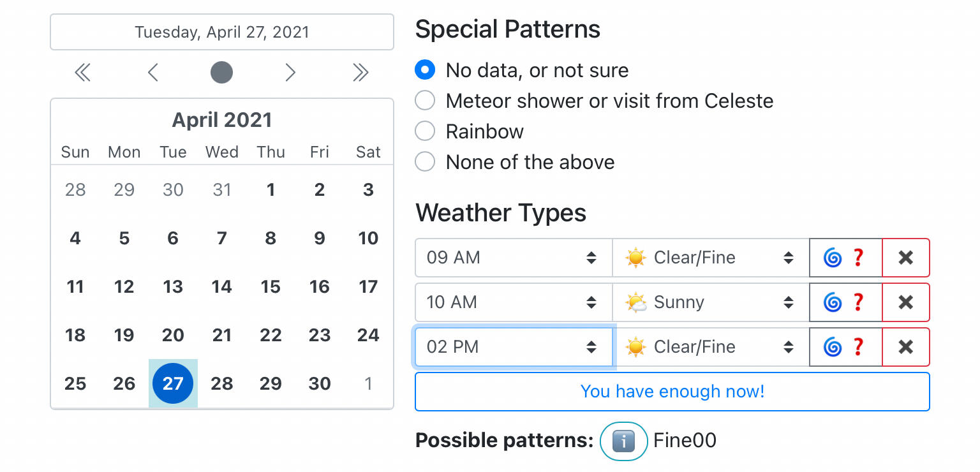The width and height of the screenshot is (980, 472).
Task: Remove the 09 AM weather row
Action: pos(905,258)
